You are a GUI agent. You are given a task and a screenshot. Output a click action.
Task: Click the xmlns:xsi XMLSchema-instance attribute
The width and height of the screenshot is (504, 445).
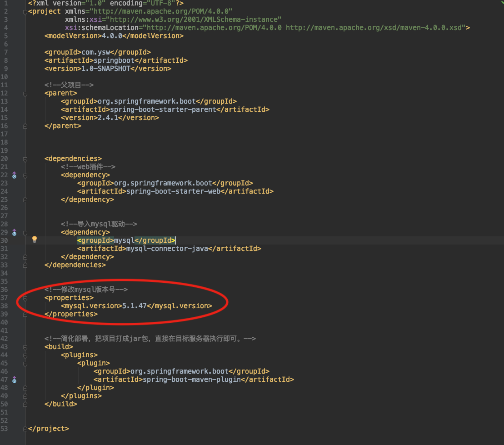(173, 20)
